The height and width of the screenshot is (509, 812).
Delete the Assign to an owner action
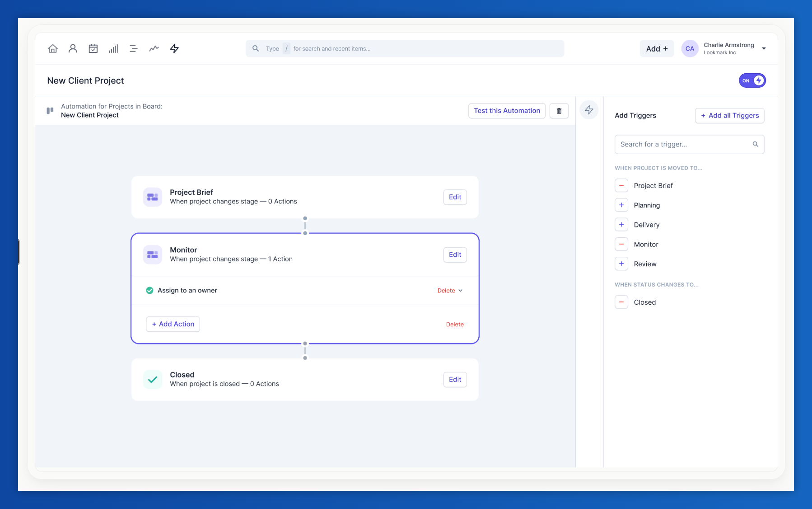(x=446, y=291)
